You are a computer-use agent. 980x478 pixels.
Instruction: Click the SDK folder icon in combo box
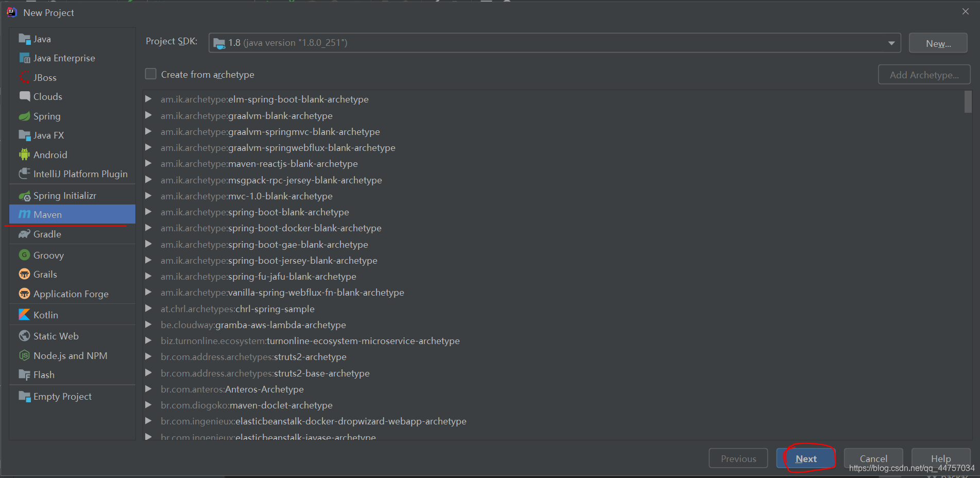coord(219,43)
